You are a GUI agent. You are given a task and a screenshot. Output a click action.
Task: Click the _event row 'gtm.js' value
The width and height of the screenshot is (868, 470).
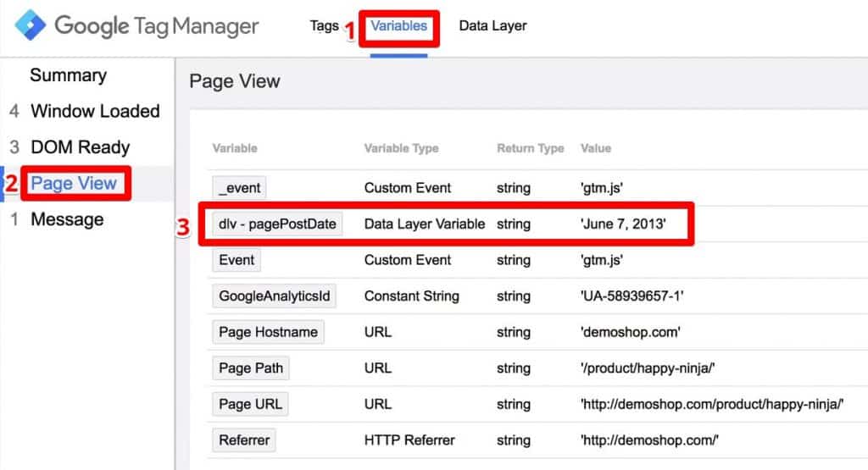point(602,188)
